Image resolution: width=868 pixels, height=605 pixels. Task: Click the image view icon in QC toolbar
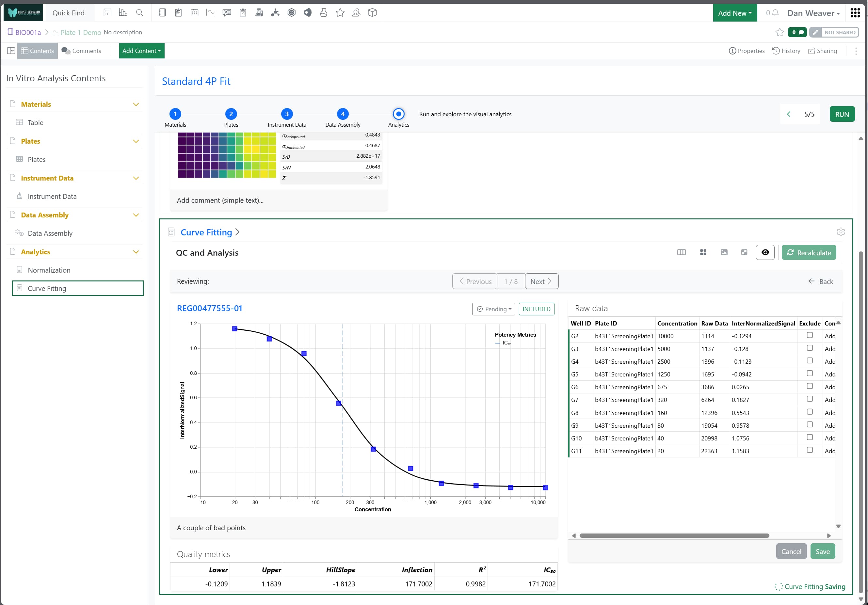point(724,252)
